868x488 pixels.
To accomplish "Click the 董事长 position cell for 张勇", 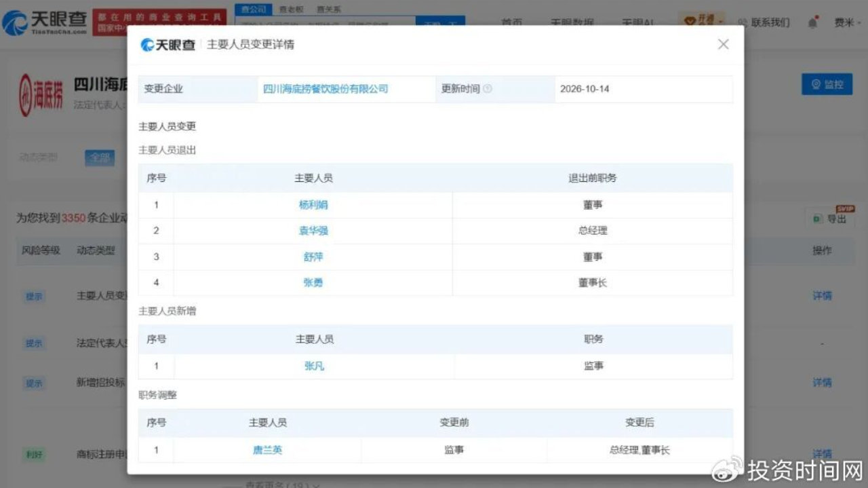I will coord(593,283).
